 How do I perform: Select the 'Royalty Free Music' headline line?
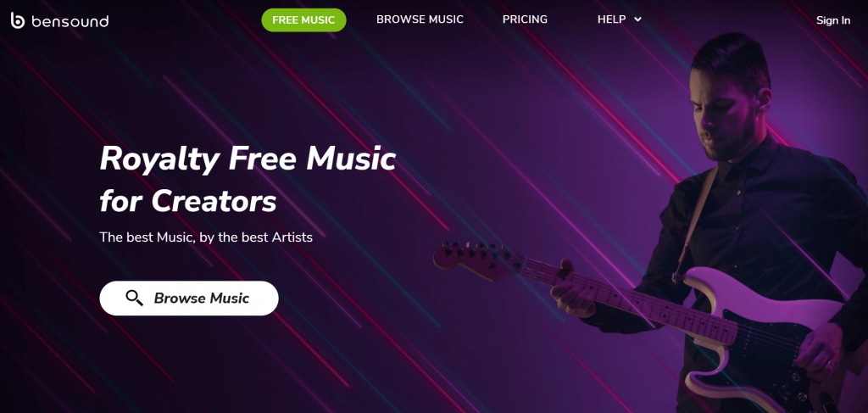tap(248, 159)
